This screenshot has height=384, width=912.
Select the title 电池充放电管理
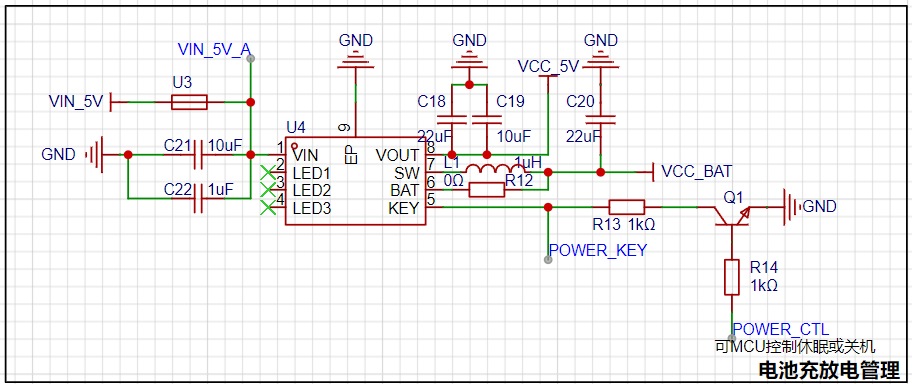[x=829, y=369]
